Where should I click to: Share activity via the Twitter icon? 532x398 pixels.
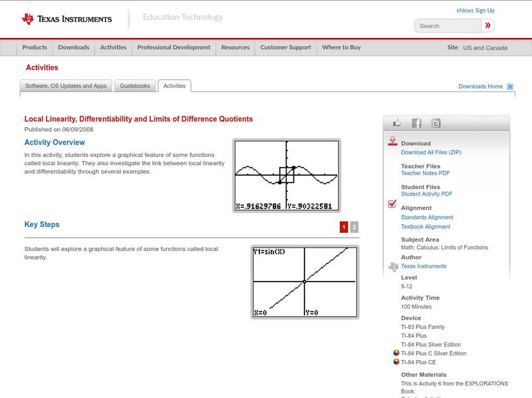tap(436, 123)
